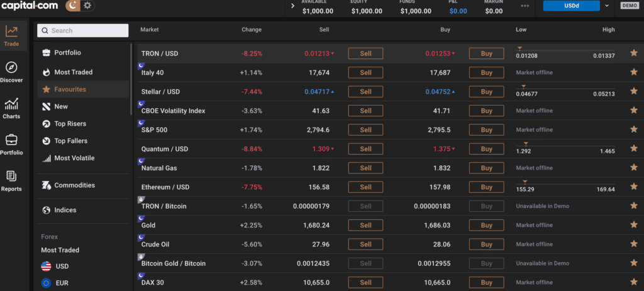Switch to light sun theme
This screenshot has height=291, width=644.
pyautogui.click(x=87, y=6)
